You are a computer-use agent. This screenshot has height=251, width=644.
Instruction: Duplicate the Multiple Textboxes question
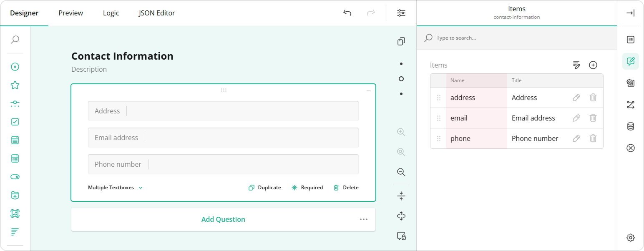tap(264, 187)
